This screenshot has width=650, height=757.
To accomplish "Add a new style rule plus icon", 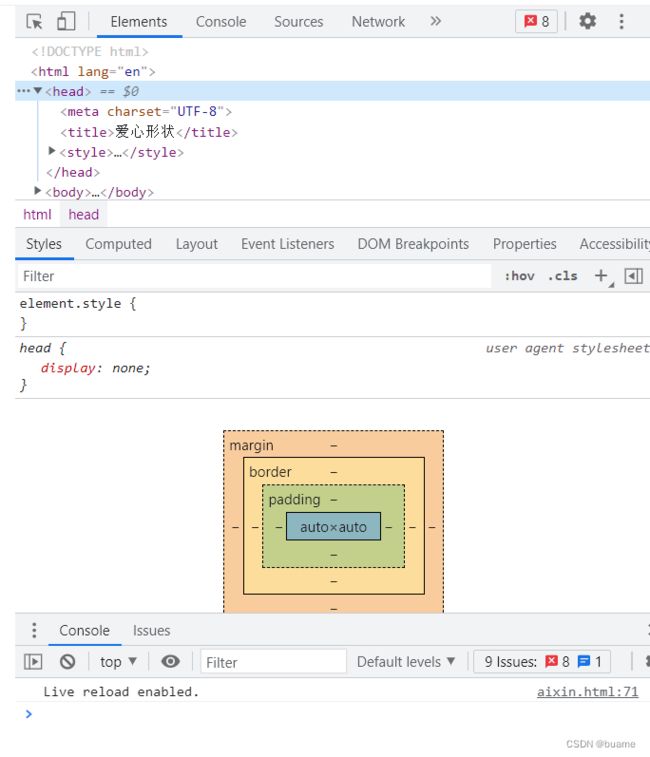I will point(601,276).
